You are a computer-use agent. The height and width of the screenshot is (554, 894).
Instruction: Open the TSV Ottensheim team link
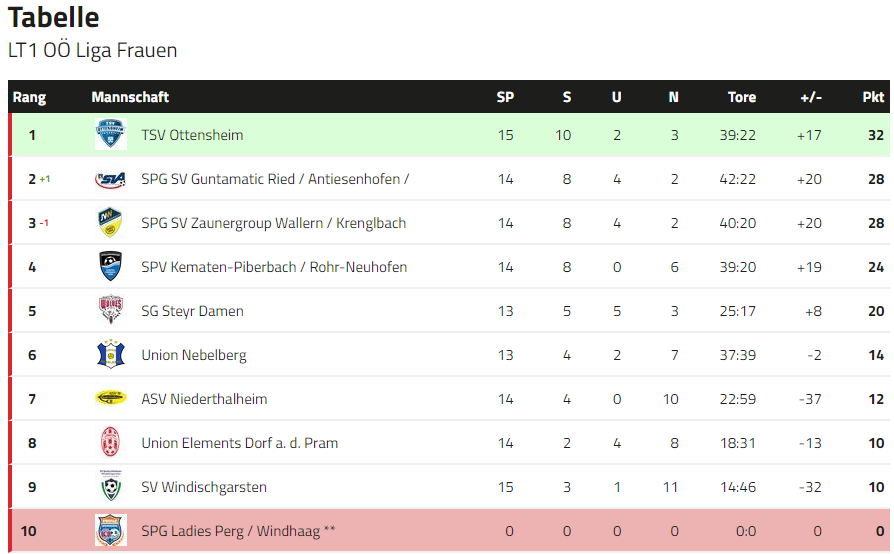pos(192,135)
